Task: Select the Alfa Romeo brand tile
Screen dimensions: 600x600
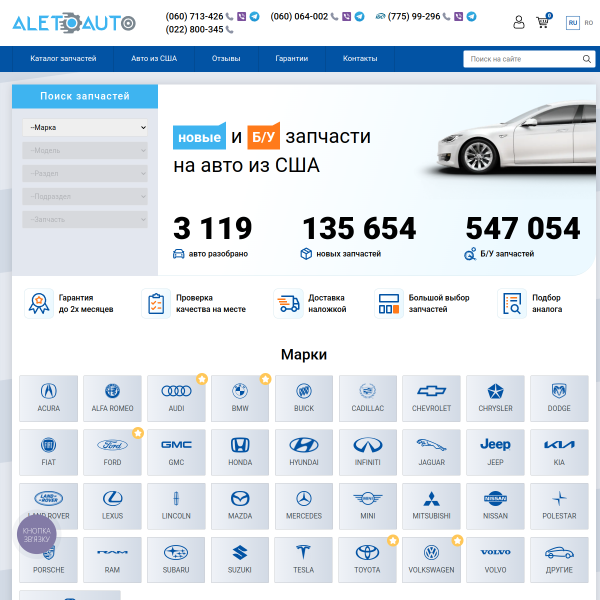Action: click(x=112, y=398)
